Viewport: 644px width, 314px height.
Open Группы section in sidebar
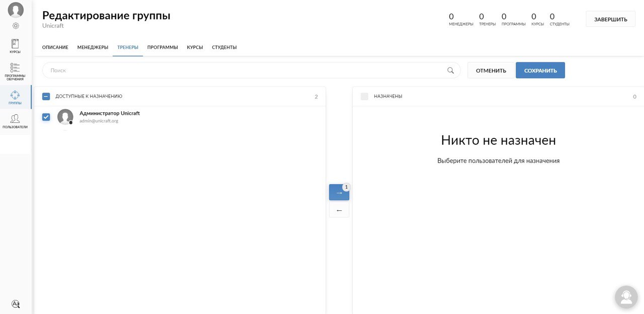click(x=15, y=97)
